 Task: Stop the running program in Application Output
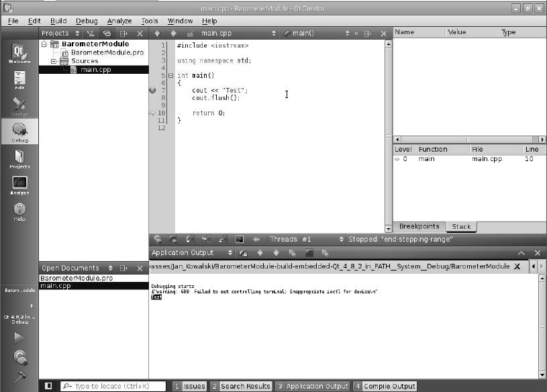click(309, 253)
